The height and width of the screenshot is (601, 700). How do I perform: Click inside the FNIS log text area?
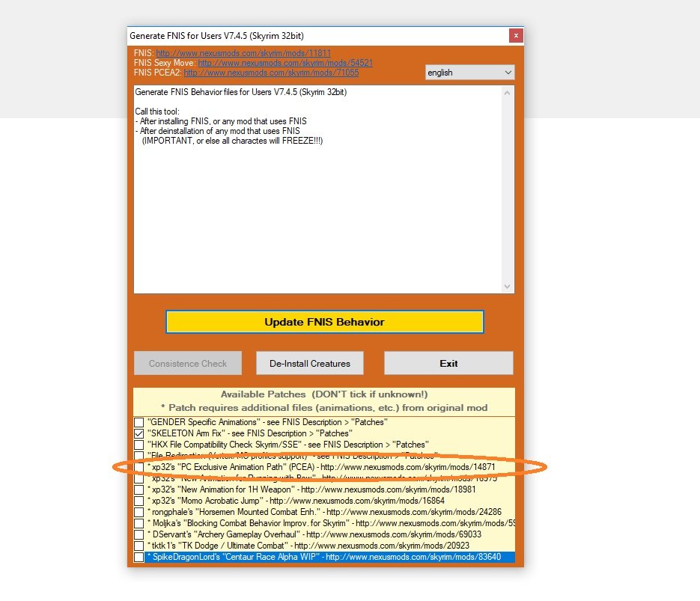tap(318, 189)
